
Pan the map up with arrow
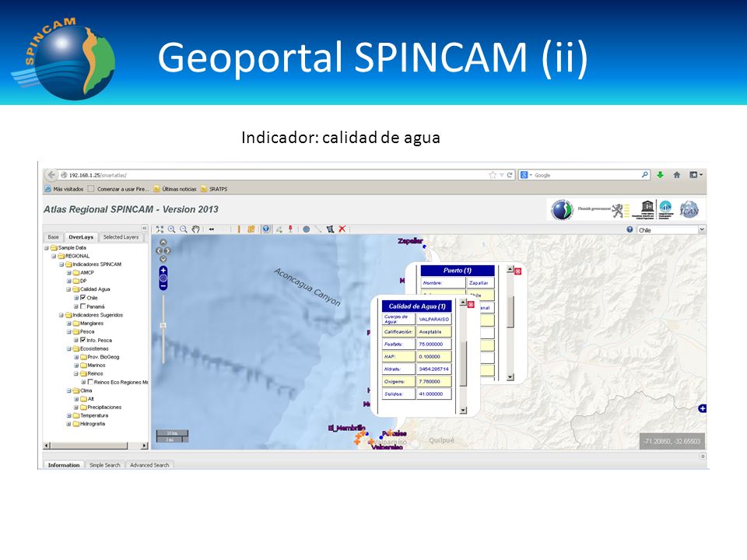coord(163,243)
